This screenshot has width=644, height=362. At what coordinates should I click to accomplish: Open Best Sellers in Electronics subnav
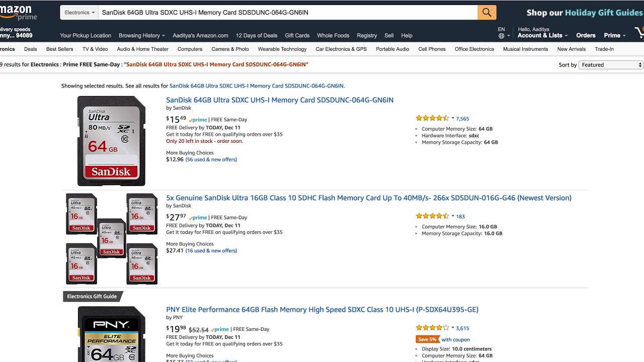pos(60,49)
